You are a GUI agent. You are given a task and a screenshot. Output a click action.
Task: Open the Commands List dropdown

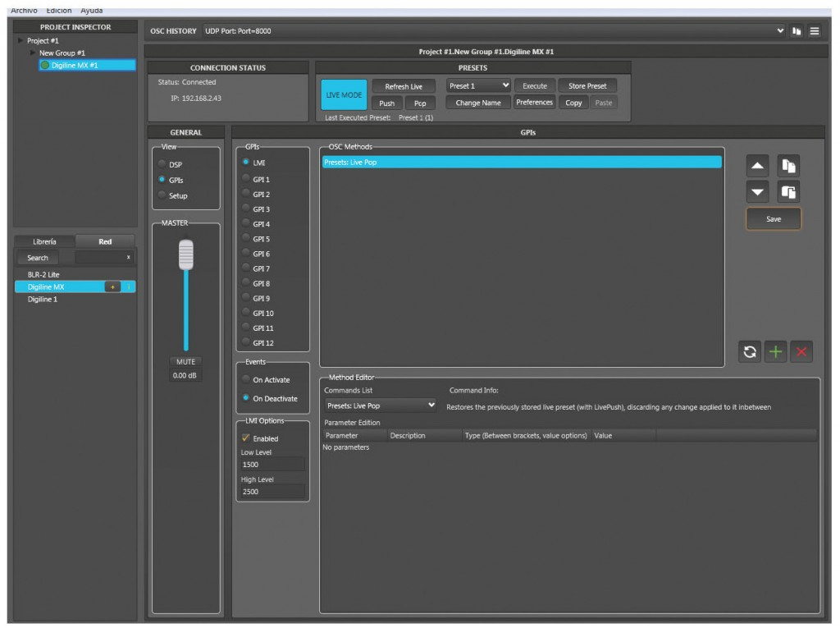click(381, 406)
